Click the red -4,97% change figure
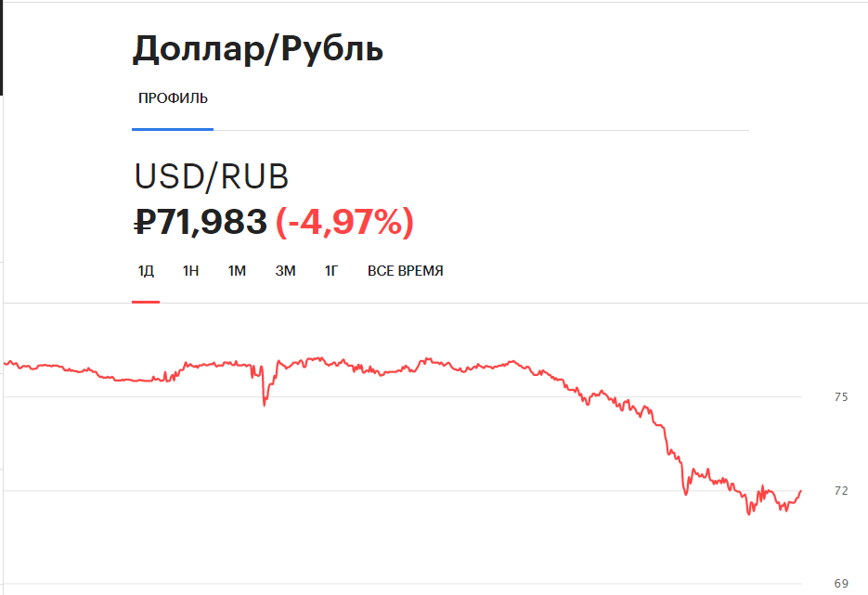Screen dimensions: 868x595 coord(344,222)
